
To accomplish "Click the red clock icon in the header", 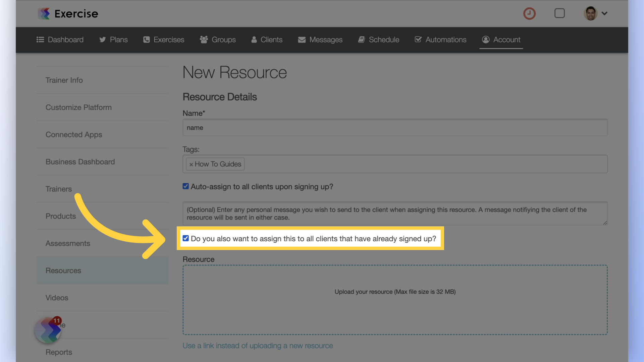I will 529,13.
